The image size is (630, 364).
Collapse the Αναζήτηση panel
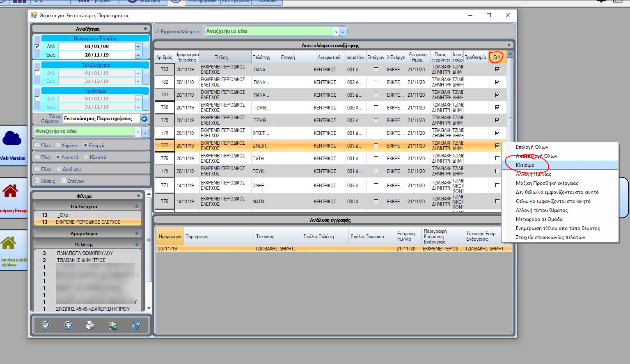pyautogui.click(x=145, y=29)
